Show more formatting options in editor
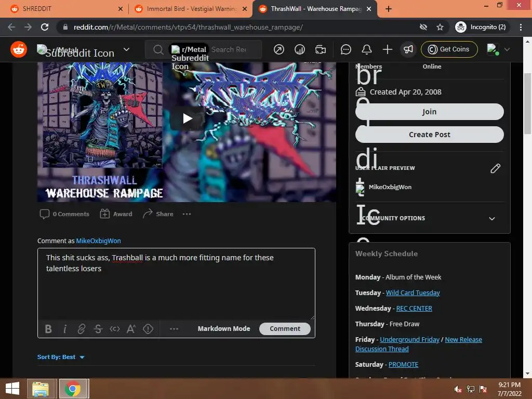Viewport: 532px width, 399px height. point(174,329)
